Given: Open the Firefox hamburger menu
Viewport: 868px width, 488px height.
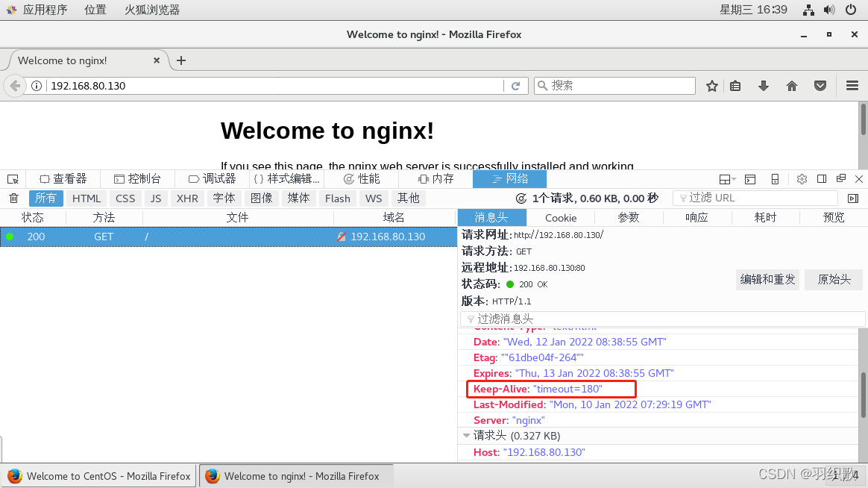Looking at the screenshot, I should pos(852,86).
